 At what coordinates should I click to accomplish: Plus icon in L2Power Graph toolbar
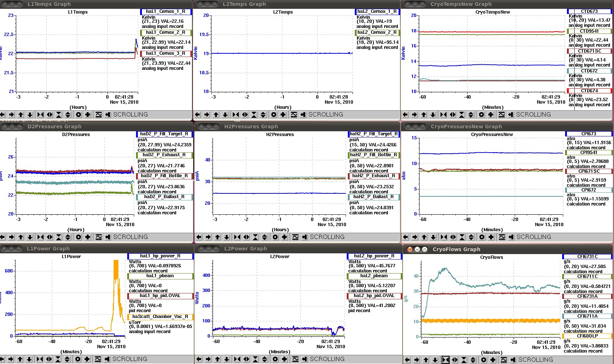[284, 359]
